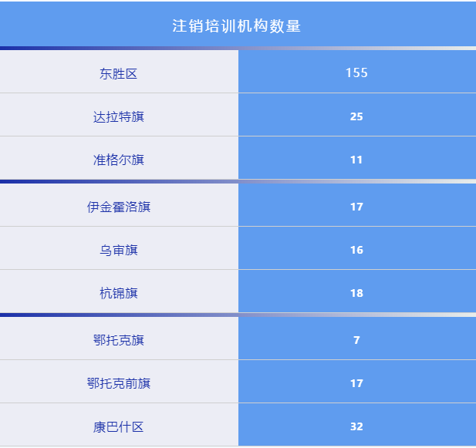Click the count 17 next to 鄂托克前旗
This screenshot has height=448, width=476.
[x=356, y=384]
